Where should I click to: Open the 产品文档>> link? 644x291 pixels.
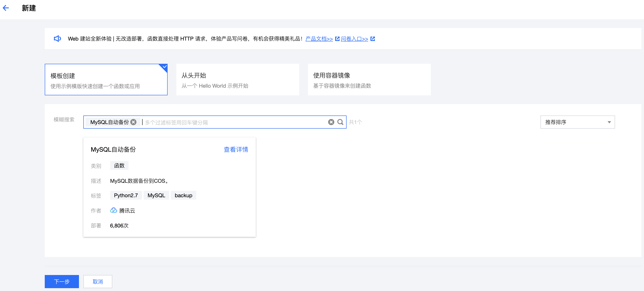pos(319,39)
